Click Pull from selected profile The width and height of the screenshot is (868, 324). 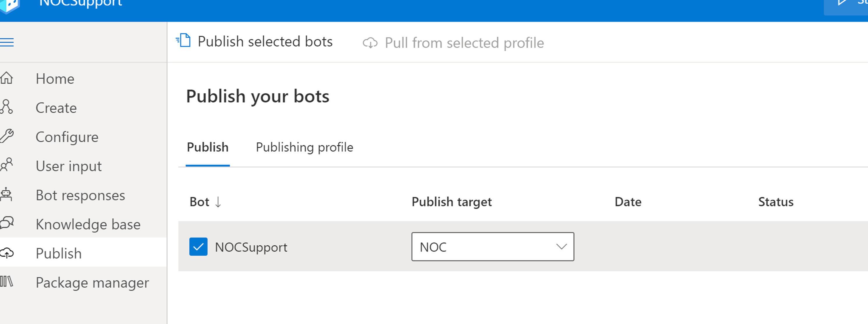pyautogui.click(x=453, y=43)
